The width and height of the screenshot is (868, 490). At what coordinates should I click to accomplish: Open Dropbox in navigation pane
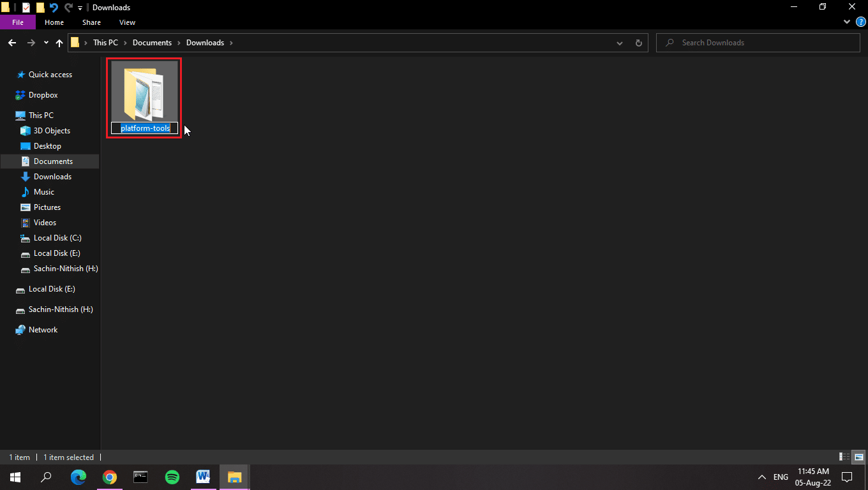click(43, 95)
